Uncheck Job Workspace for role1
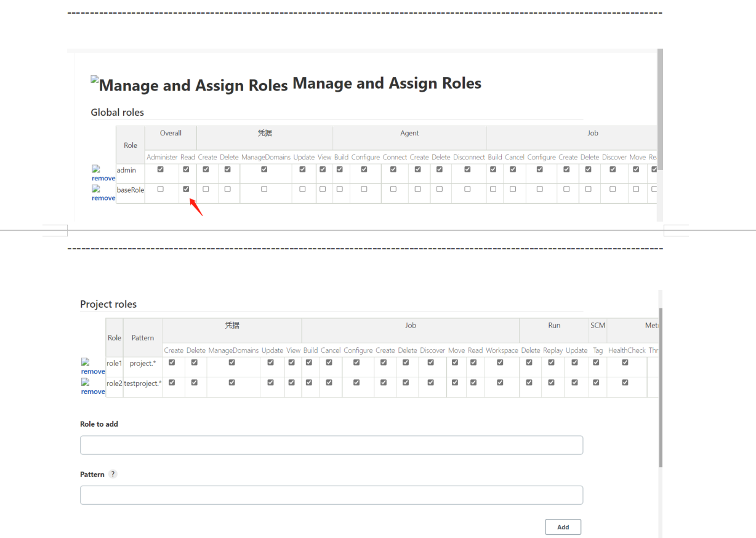756x538 pixels. pos(500,363)
